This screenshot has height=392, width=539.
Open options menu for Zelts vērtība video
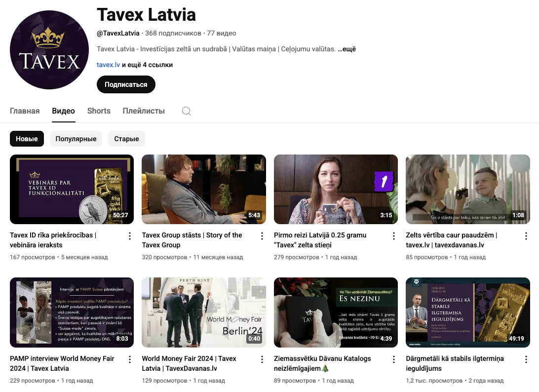[x=526, y=236]
